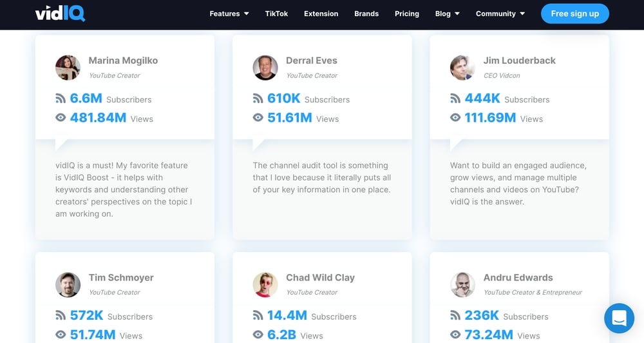Screen dimensions: 644x343
Task: Click the 610K subscribers figure
Action: click(284, 98)
